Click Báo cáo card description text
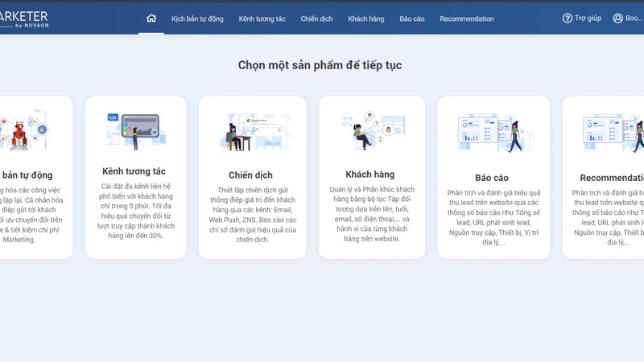 pyautogui.click(x=493, y=217)
